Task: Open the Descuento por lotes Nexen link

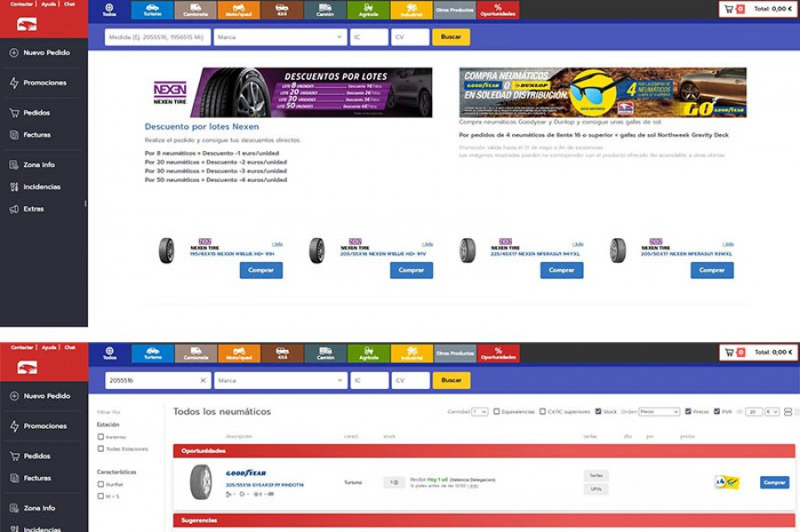Action: tap(202, 126)
